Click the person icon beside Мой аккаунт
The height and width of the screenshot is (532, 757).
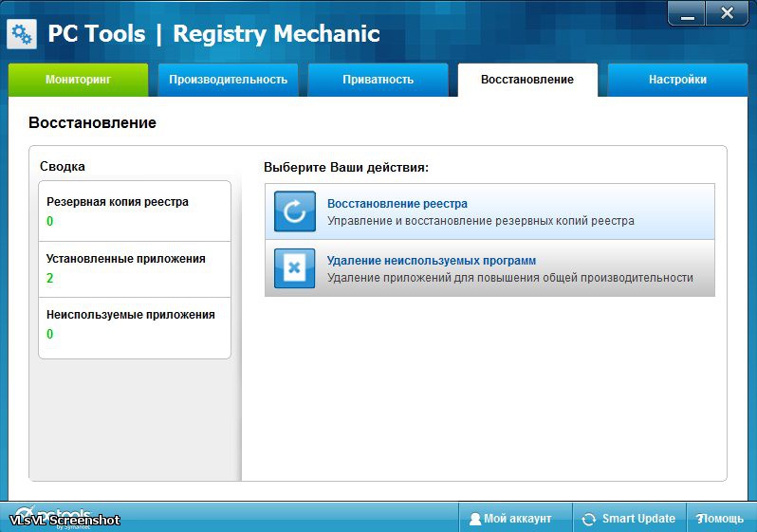(x=474, y=520)
